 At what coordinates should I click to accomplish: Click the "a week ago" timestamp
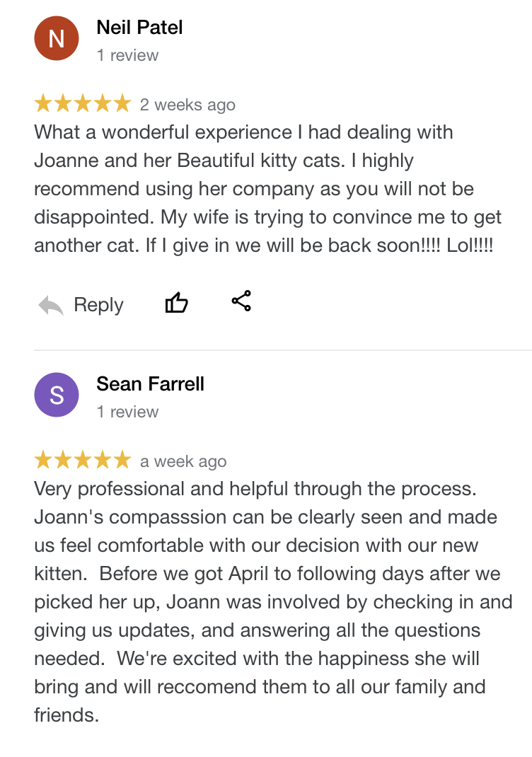[183, 461]
